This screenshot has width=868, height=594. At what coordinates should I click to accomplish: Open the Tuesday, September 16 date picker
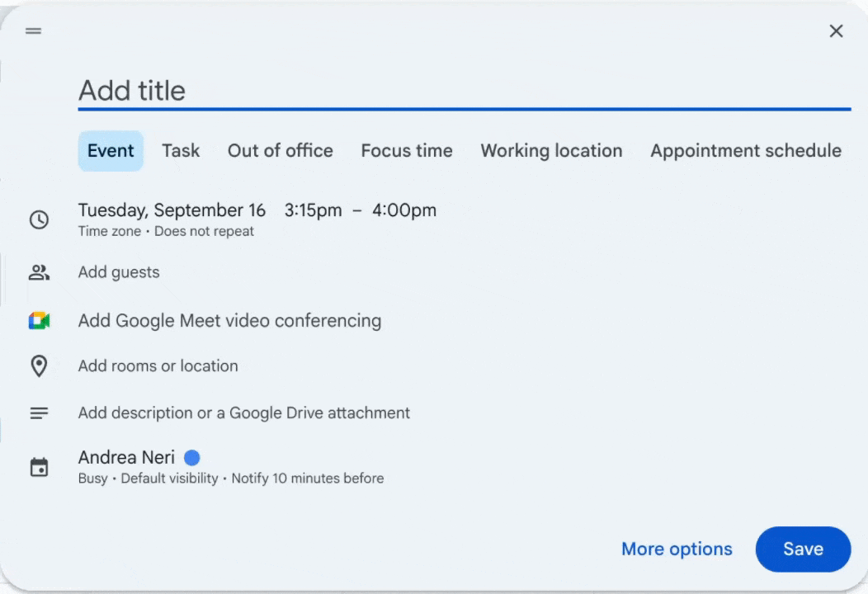tap(172, 210)
